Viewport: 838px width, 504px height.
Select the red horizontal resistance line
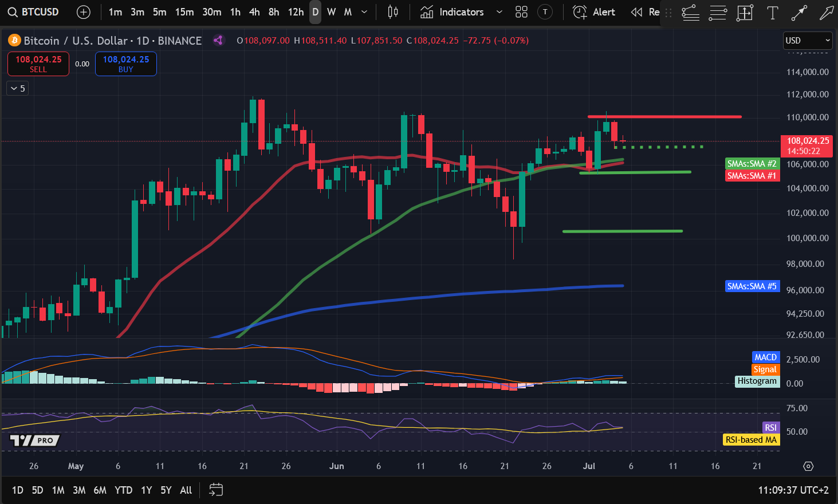(x=664, y=117)
